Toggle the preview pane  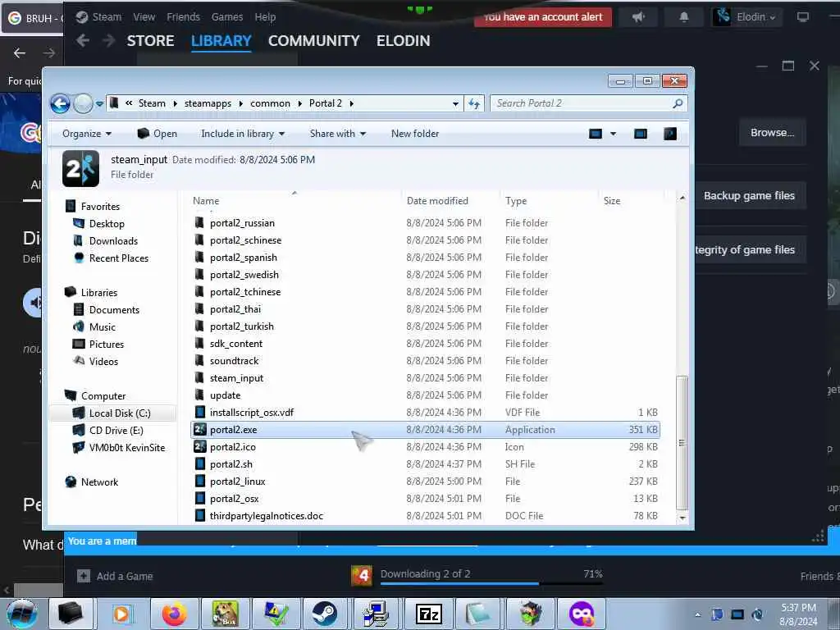[641, 134]
